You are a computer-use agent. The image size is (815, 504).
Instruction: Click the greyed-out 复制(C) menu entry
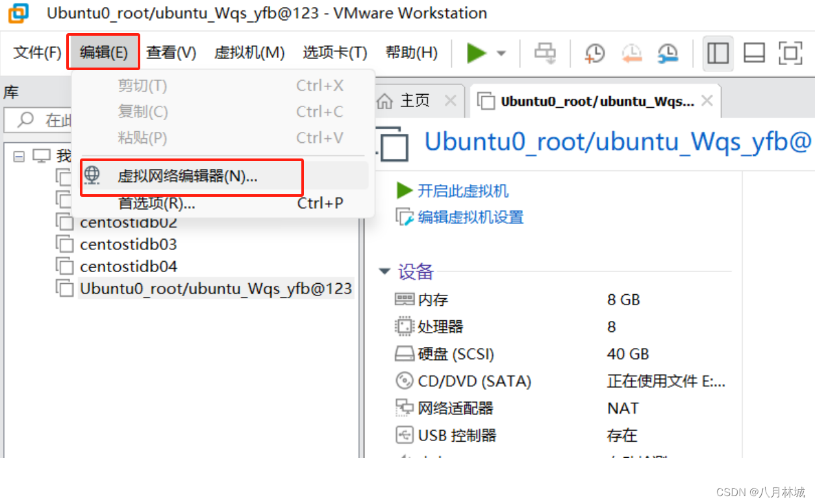pos(223,112)
